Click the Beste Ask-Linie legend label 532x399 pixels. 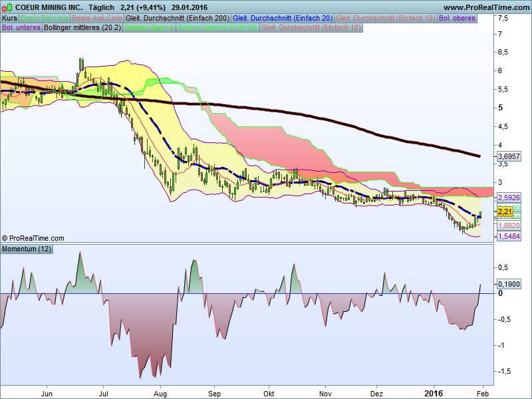96,19
